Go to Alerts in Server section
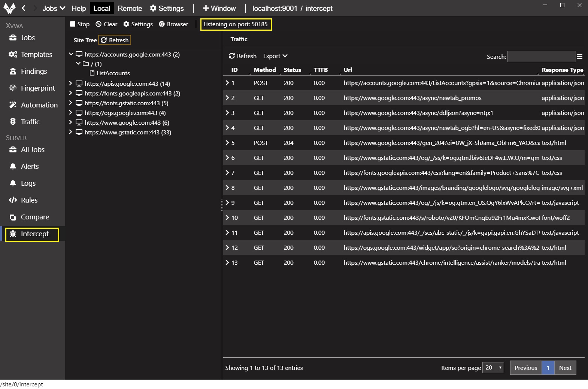588x389 pixels. coord(29,167)
